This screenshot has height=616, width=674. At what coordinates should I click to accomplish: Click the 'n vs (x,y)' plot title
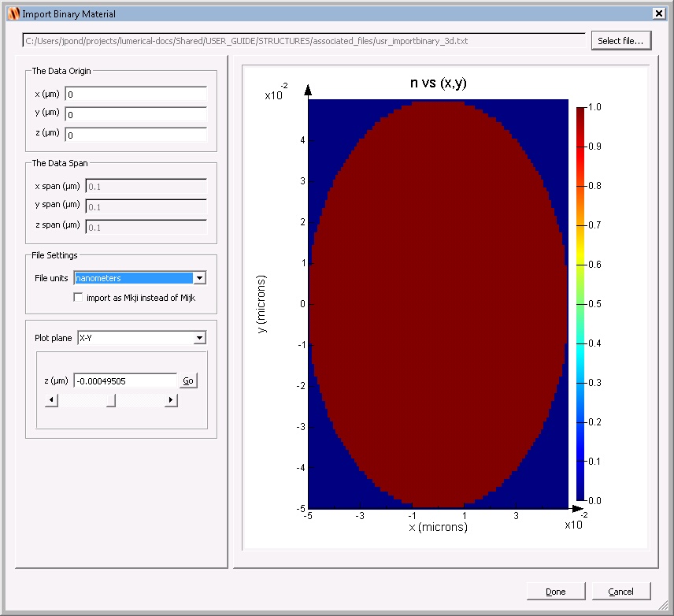click(x=438, y=83)
